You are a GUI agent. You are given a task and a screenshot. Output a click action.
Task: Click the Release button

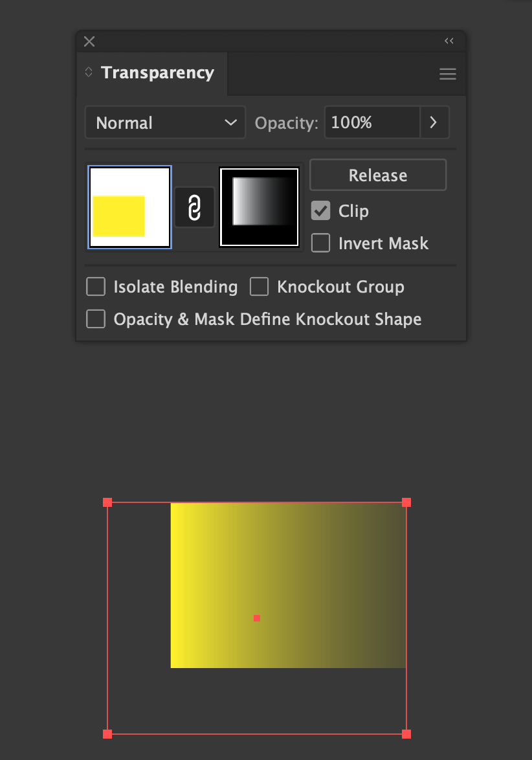tap(378, 175)
